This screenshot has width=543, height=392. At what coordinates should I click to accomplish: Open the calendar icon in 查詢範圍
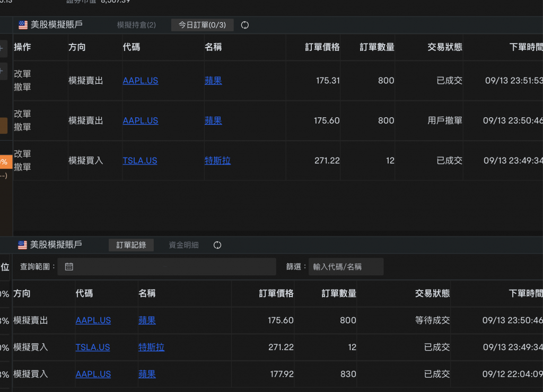coord(69,267)
